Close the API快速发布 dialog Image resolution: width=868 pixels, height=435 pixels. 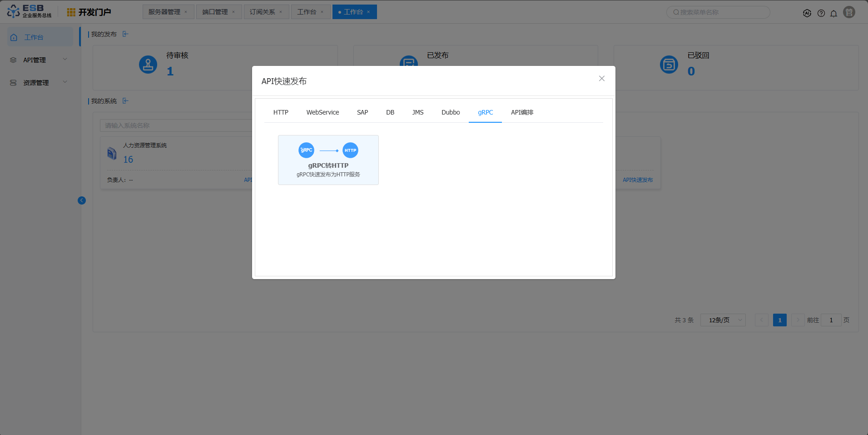pyautogui.click(x=601, y=79)
